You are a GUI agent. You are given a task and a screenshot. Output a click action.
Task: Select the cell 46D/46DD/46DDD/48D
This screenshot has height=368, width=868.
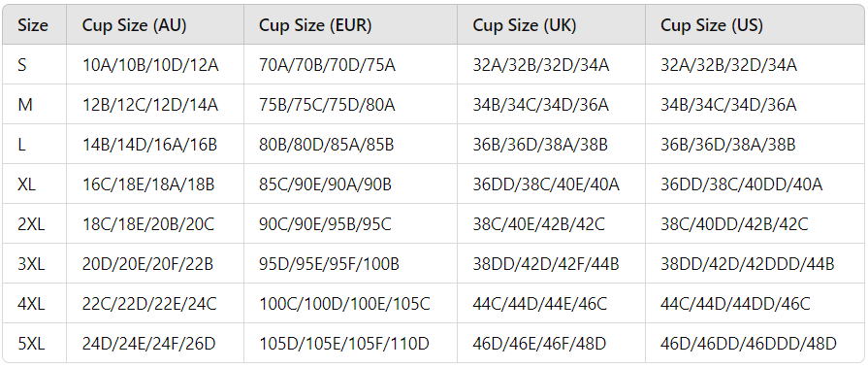pyautogui.click(x=755, y=344)
